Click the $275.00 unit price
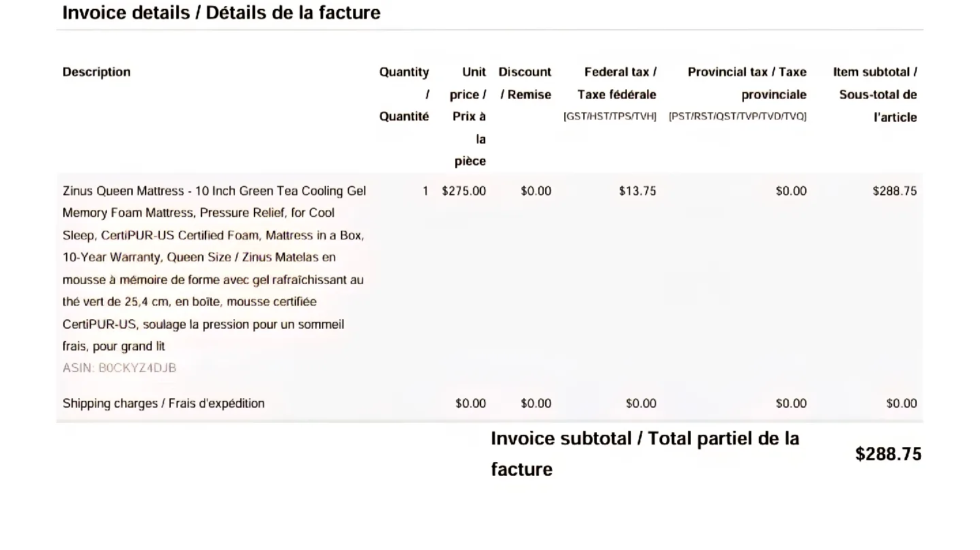 click(x=464, y=191)
